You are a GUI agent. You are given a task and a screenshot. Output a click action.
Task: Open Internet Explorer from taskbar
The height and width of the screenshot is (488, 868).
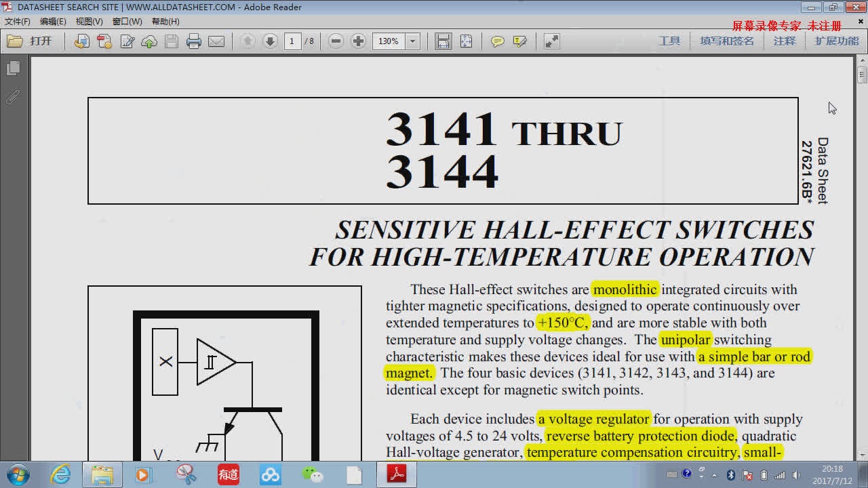pos(60,474)
